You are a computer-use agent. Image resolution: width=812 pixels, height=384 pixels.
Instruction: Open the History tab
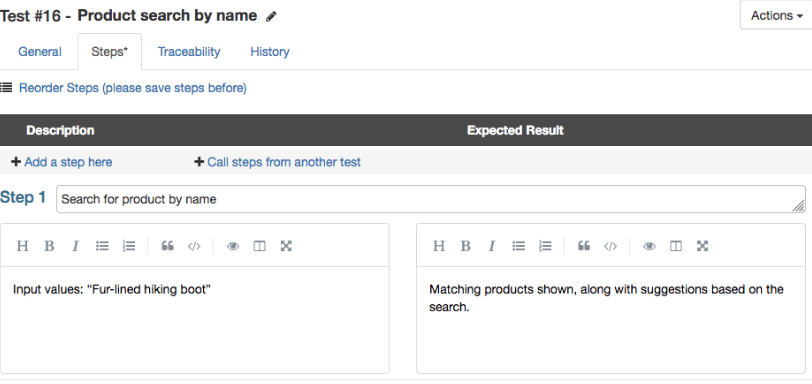pyautogui.click(x=270, y=52)
